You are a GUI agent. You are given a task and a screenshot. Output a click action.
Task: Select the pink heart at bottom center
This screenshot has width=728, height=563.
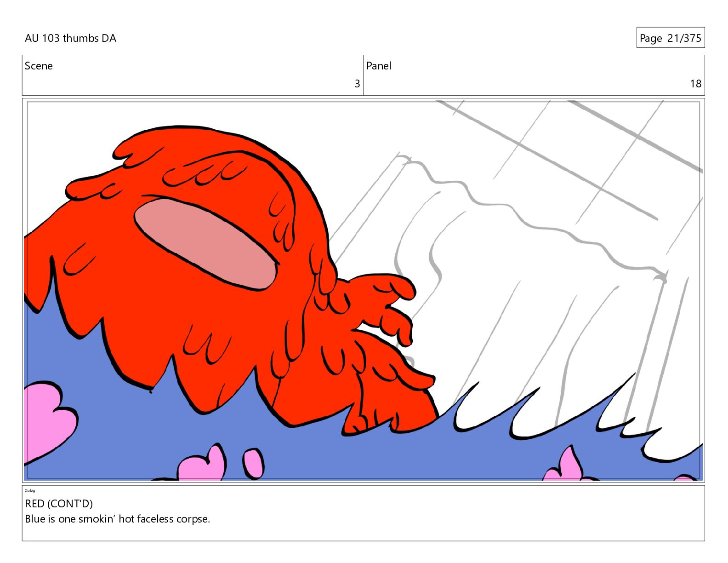click(x=202, y=465)
